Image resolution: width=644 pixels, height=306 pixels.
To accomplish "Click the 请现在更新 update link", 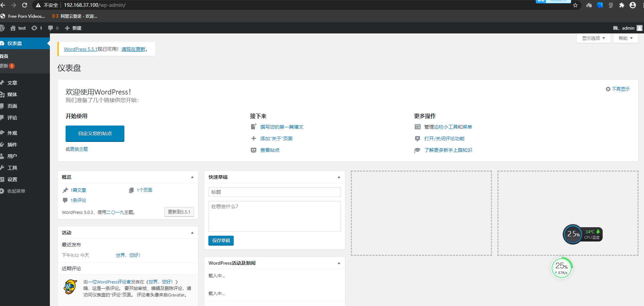I will click(x=134, y=49).
